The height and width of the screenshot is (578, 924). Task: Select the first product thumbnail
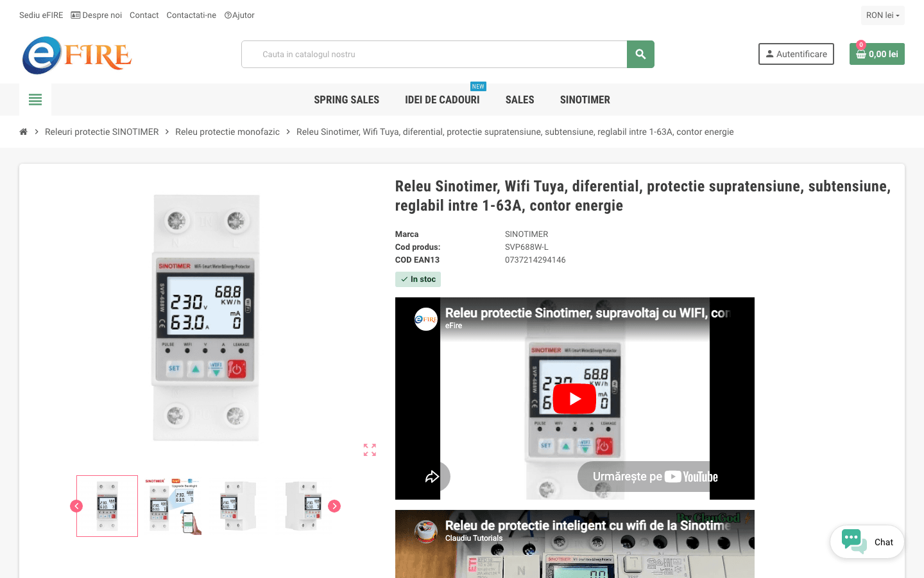point(107,506)
